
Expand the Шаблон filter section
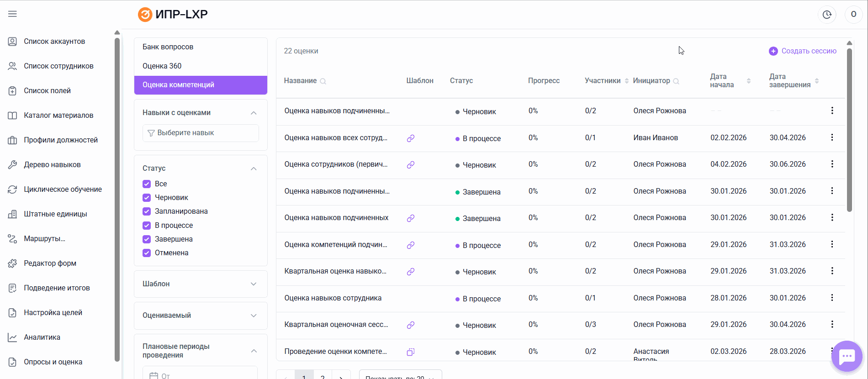(x=254, y=284)
